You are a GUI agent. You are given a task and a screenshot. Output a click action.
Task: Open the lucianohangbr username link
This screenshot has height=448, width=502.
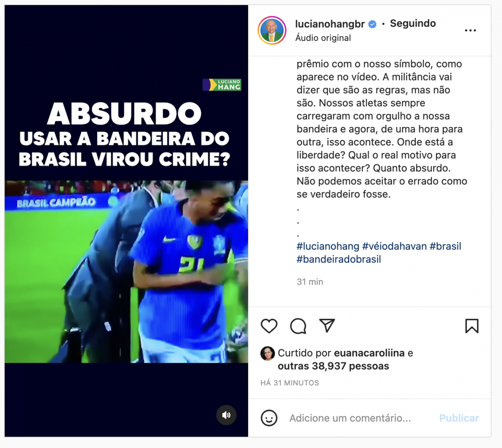330,24
